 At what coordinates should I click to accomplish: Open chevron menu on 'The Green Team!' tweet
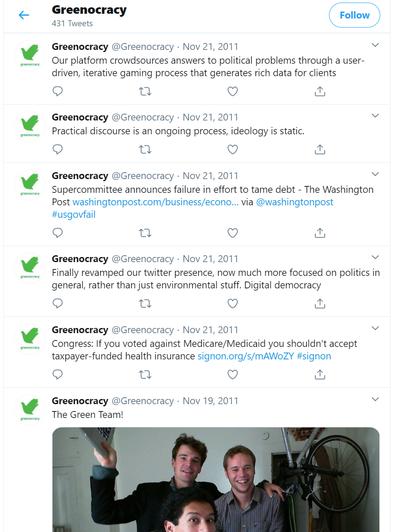coord(375,399)
